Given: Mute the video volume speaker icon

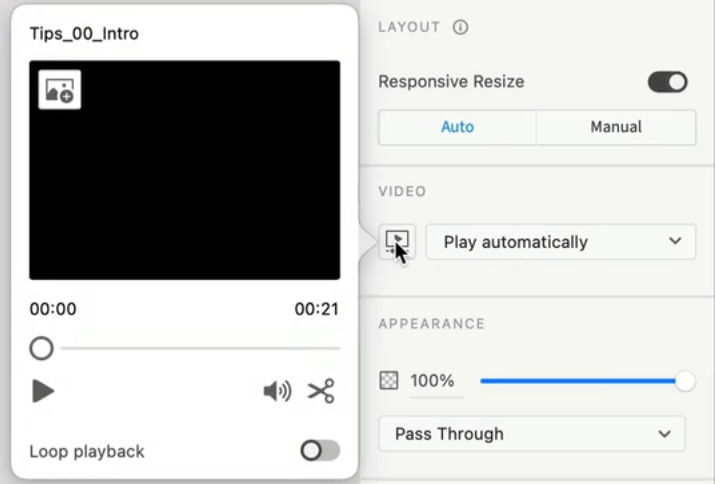Looking at the screenshot, I should [x=276, y=391].
